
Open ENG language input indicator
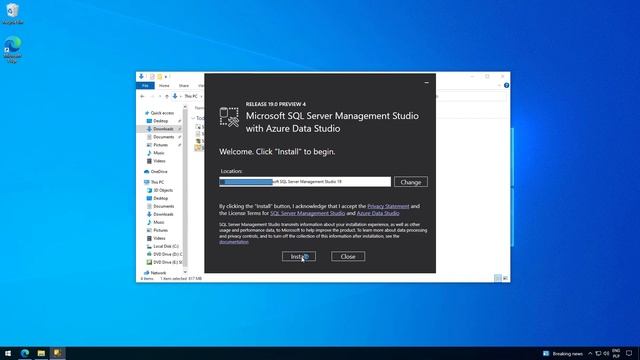(616, 353)
